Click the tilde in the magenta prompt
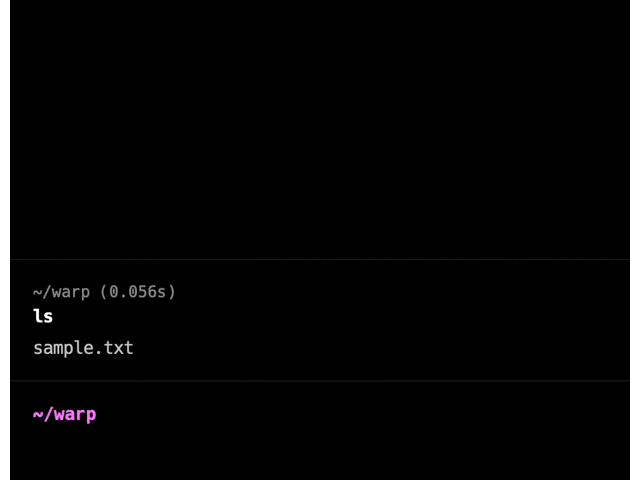The width and height of the screenshot is (640, 480). point(38,414)
